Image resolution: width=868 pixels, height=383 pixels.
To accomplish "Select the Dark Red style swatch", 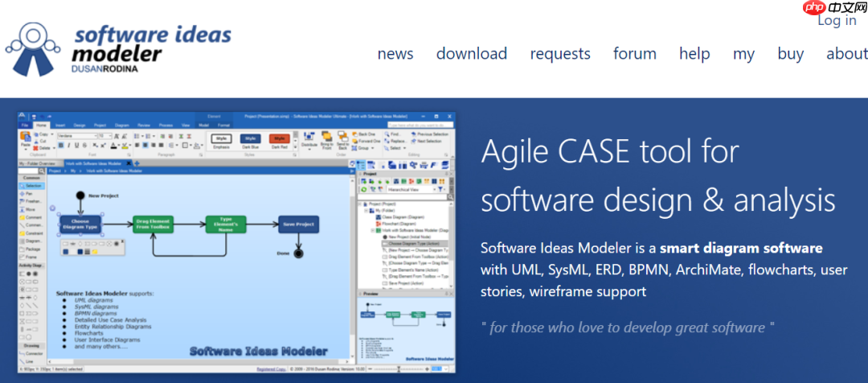I will 278,139.
